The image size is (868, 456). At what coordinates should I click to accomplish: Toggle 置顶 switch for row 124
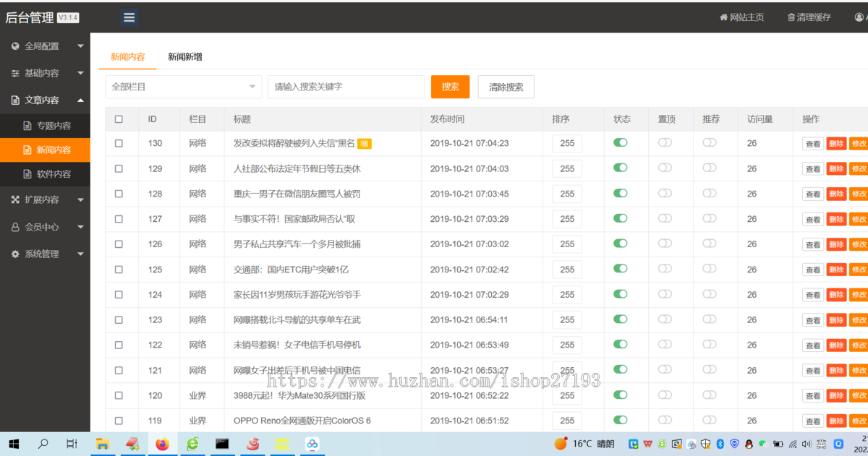[665, 293]
